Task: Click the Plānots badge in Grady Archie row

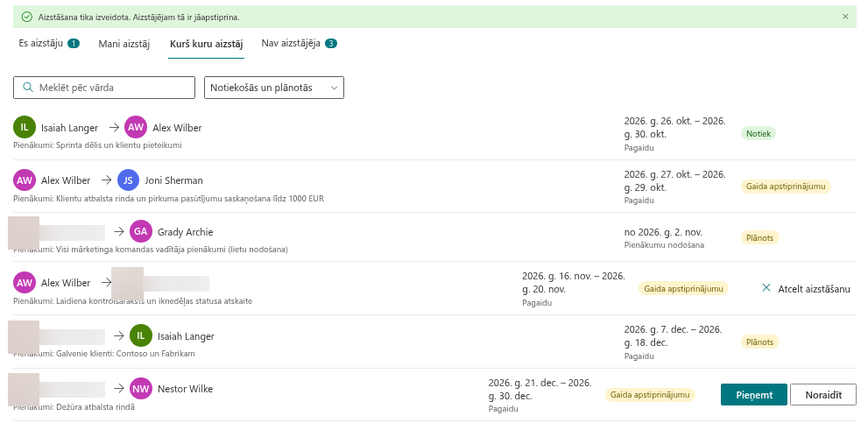Action: click(759, 237)
